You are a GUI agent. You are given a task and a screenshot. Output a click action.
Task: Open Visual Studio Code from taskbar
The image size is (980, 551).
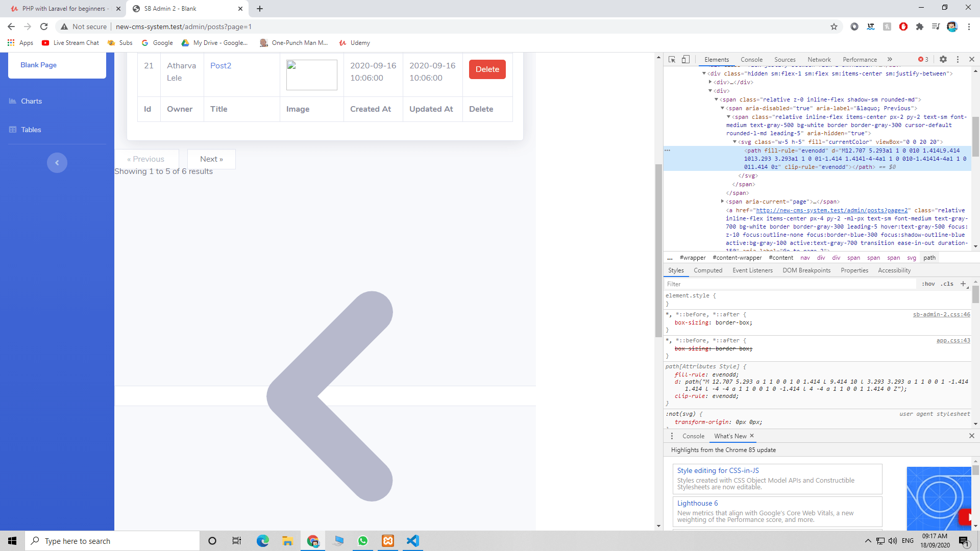(x=412, y=541)
